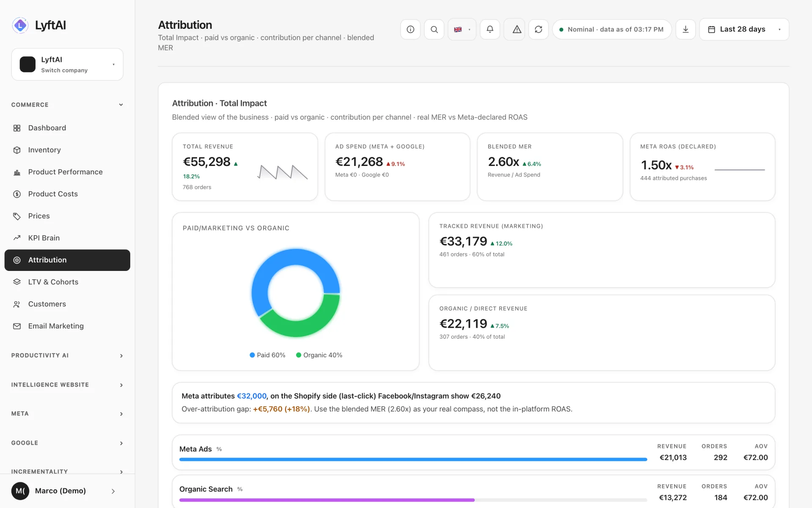
Task: Click Nominal data status pill
Action: click(x=612, y=29)
